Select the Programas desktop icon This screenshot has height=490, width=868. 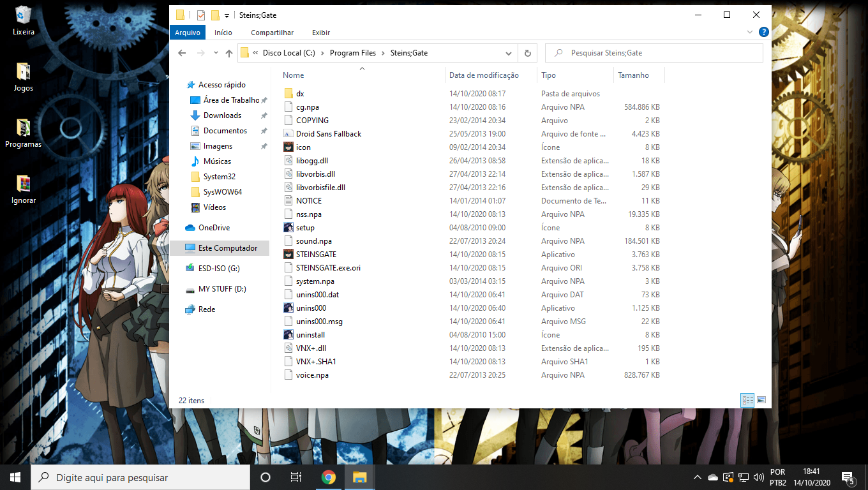24,133
